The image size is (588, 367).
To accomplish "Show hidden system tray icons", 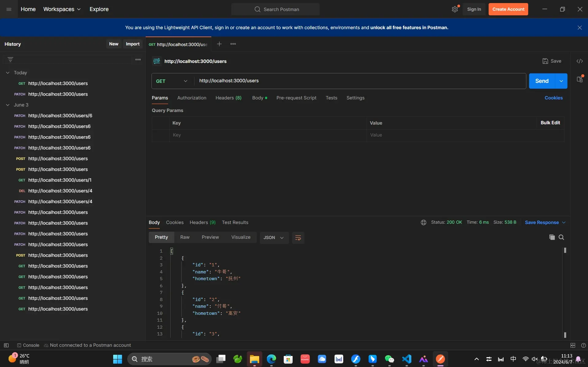I will [476, 359].
